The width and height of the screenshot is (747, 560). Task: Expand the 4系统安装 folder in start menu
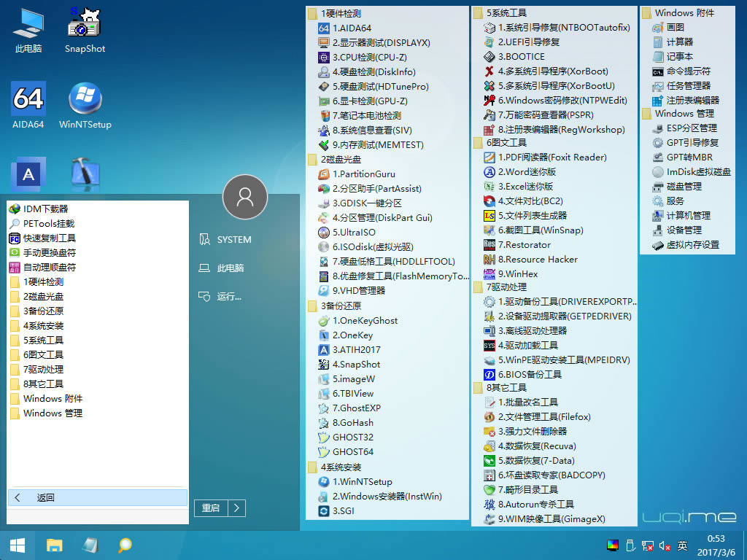[98, 326]
